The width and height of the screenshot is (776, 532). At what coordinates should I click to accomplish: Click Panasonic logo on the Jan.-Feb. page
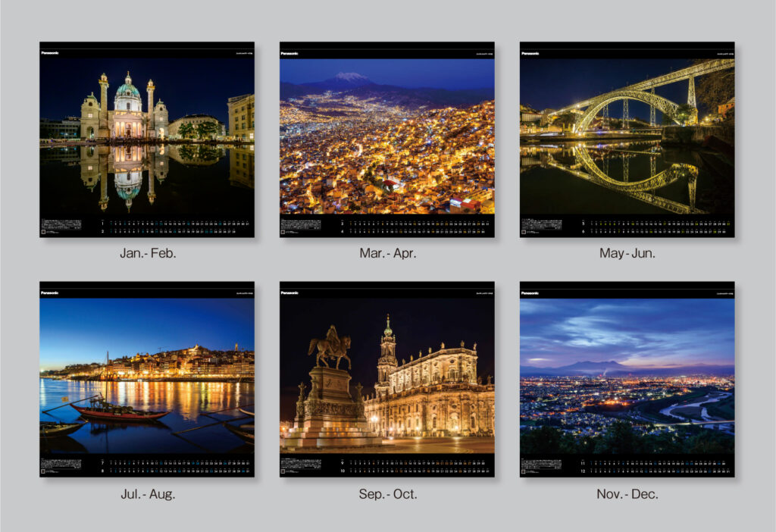point(50,53)
